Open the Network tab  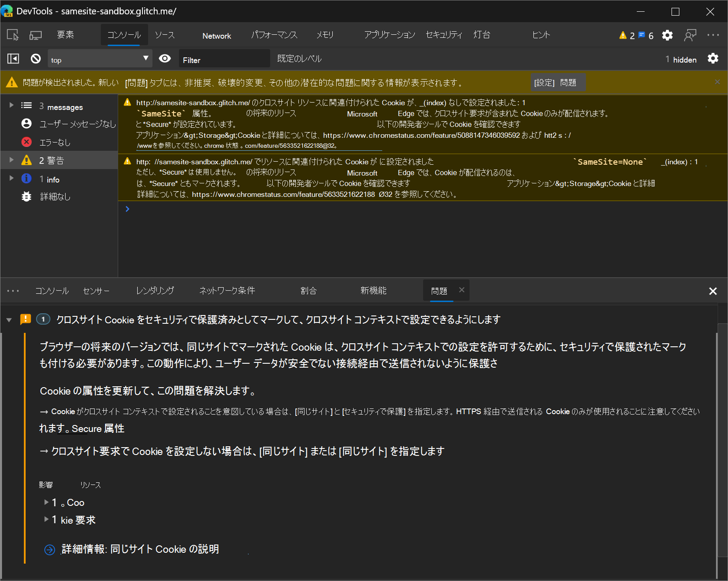pos(217,36)
